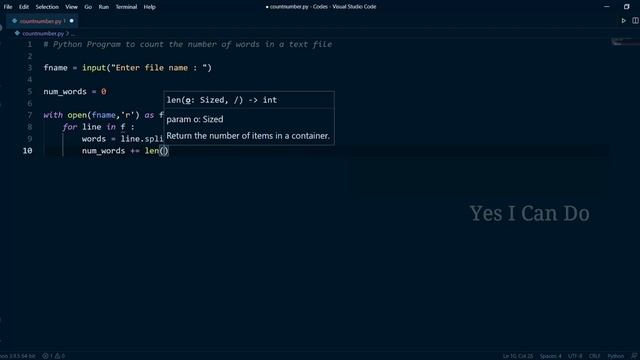Restore down the VS Code window
Viewport: 640px width, 360px height.
click(x=627, y=7)
